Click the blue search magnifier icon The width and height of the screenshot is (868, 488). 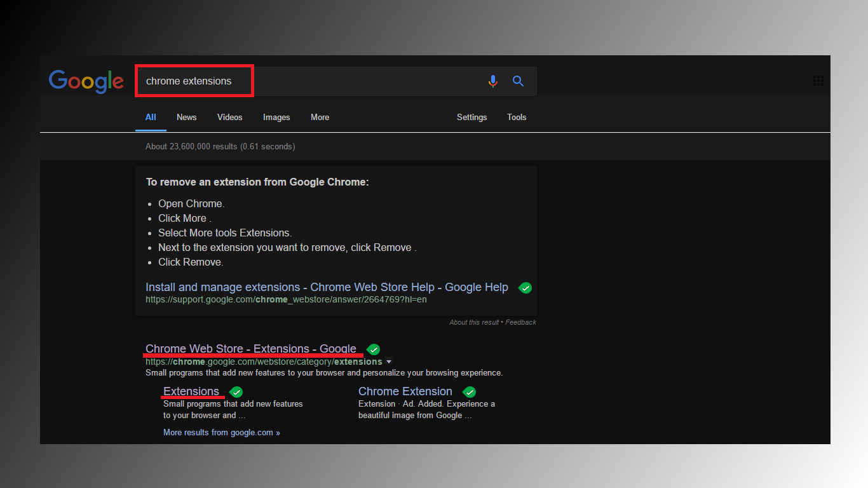click(519, 81)
